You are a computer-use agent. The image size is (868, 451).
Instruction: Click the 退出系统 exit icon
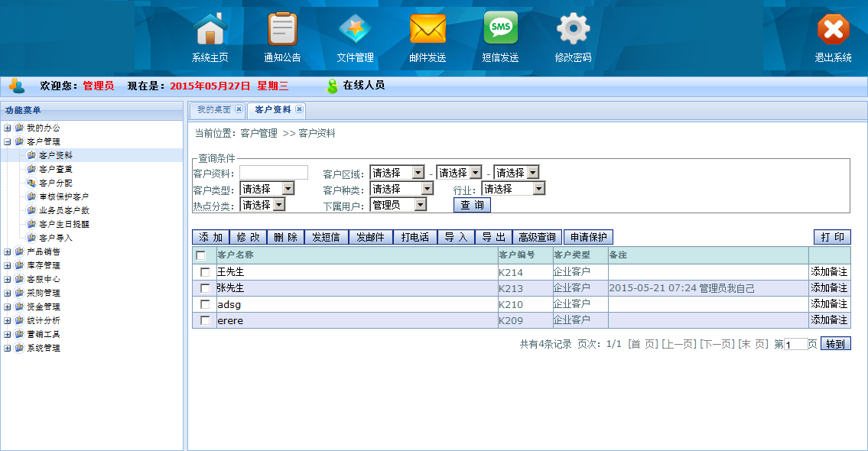coord(833,30)
